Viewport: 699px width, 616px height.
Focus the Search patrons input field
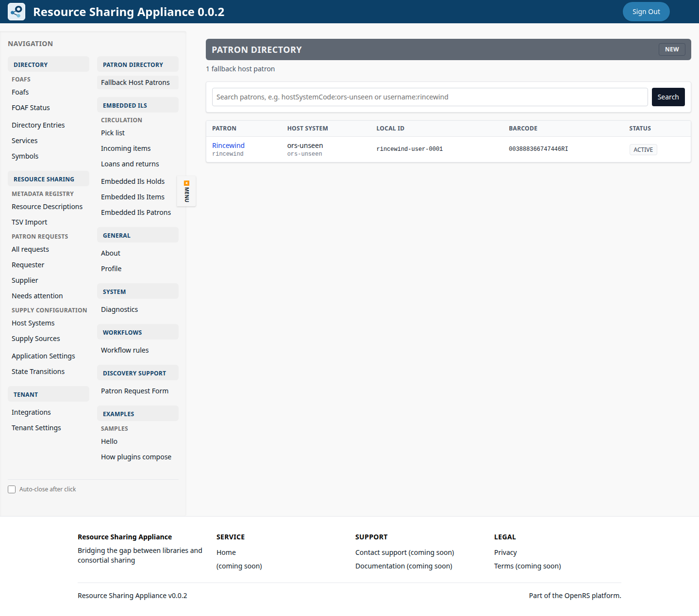tap(430, 97)
